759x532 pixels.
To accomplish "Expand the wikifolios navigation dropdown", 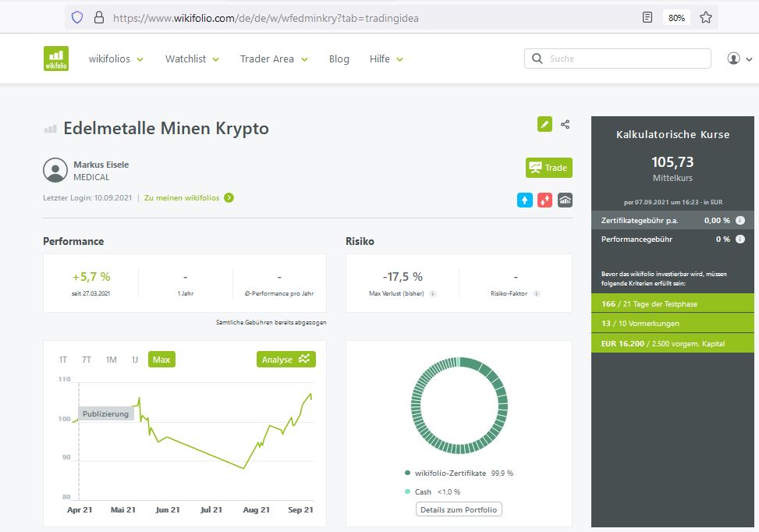I will [115, 59].
